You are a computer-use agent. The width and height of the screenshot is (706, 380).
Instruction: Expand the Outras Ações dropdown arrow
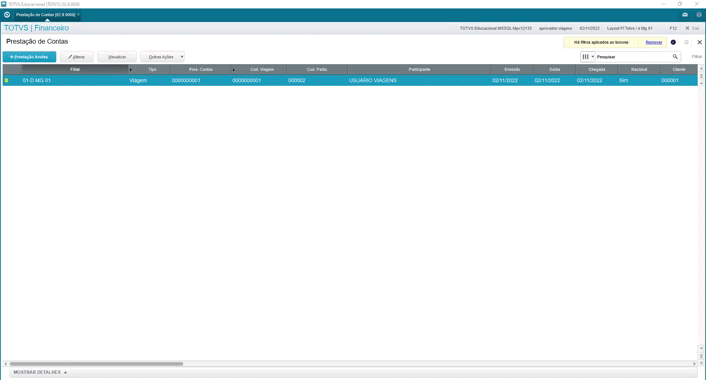pos(182,57)
